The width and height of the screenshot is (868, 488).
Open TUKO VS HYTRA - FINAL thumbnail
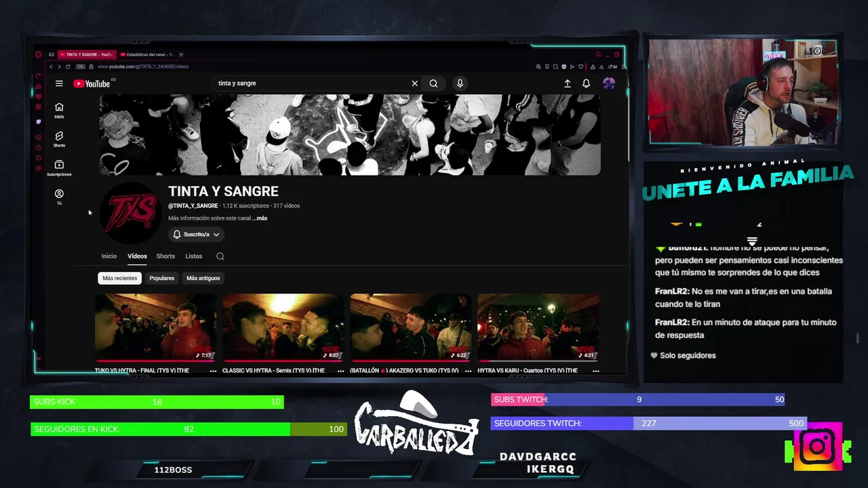tap(155, 327)
